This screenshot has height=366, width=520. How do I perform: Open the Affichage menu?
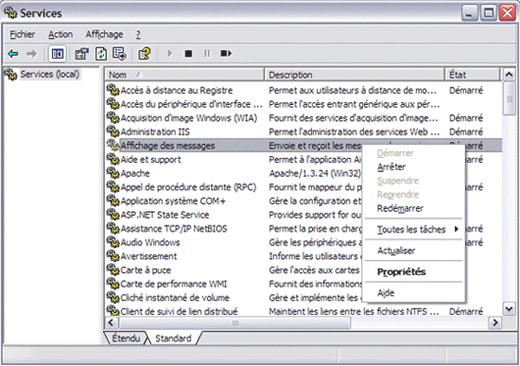coord(104,34)
